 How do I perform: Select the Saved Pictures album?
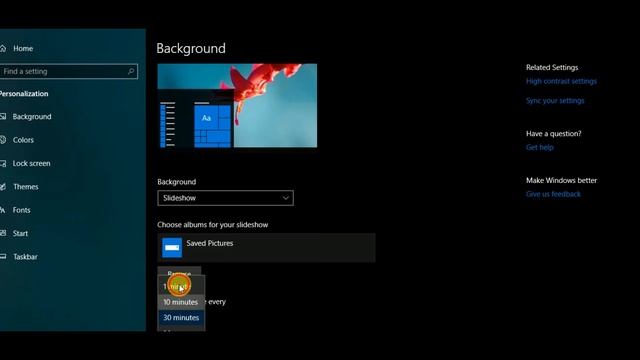pos(266,248)
